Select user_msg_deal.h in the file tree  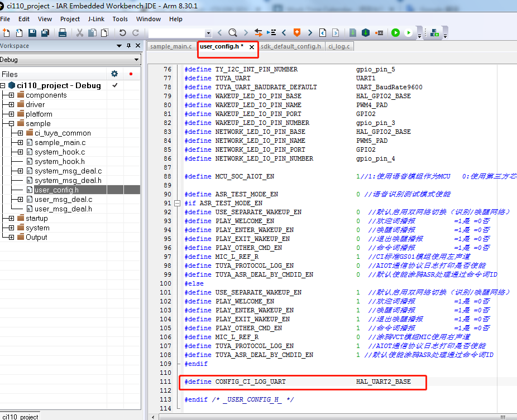[63, 209]
